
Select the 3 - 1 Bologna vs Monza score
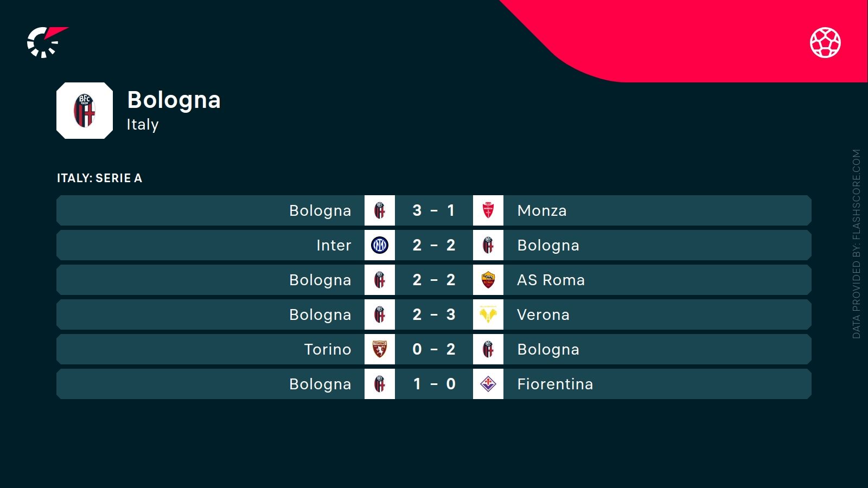coord(433,210)
